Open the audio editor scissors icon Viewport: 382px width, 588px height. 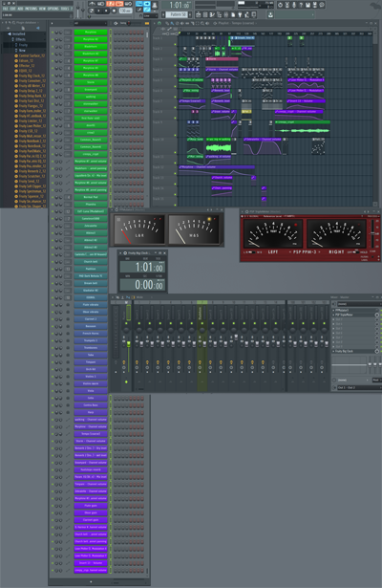286,5
